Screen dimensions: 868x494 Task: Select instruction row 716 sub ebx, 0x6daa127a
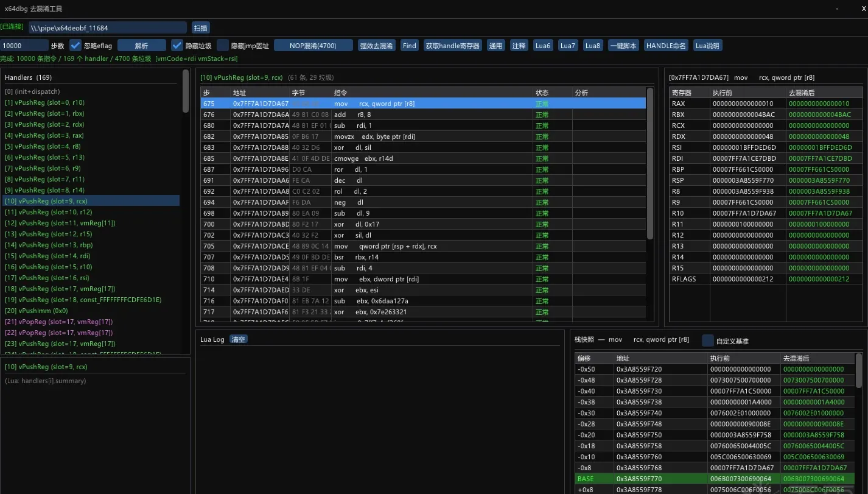pos(423,301)
